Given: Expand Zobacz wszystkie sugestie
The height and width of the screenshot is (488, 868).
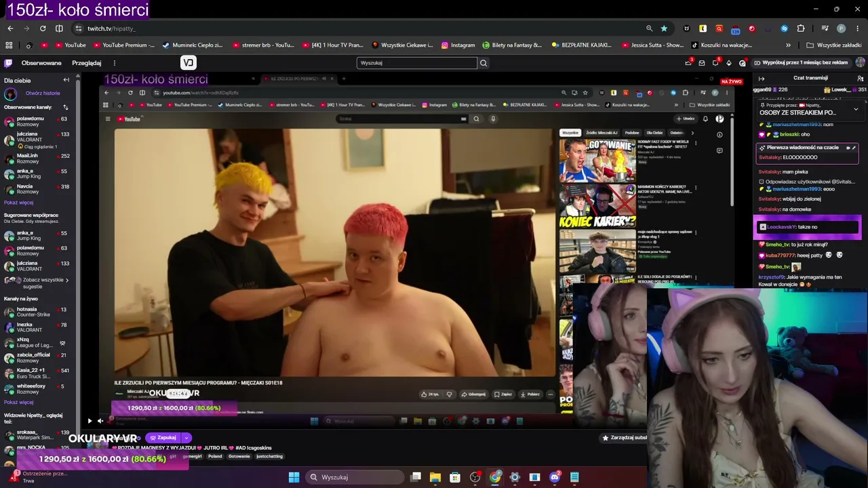Looking at the screenshot, I should pyautogui.click(x=41, y=283).
